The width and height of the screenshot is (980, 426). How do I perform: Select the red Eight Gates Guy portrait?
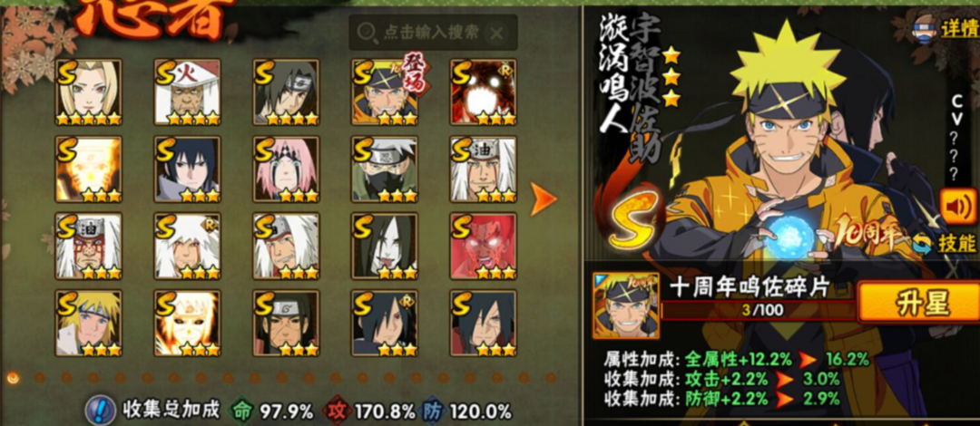pos(483,247)
